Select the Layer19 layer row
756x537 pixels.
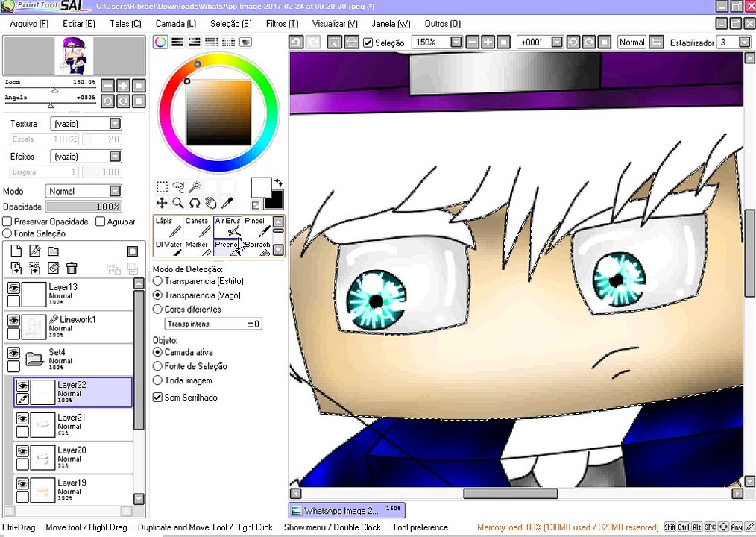coord(73,489)
